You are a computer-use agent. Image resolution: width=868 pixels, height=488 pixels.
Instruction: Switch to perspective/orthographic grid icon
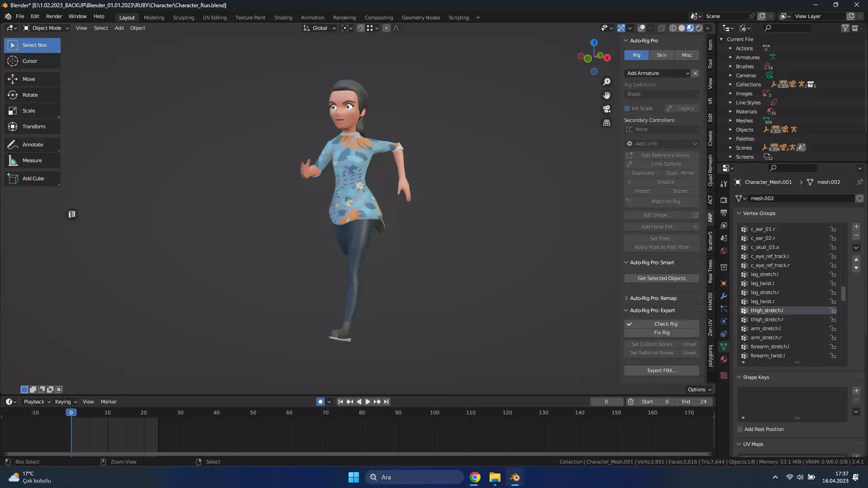click(x=607, y=123)
